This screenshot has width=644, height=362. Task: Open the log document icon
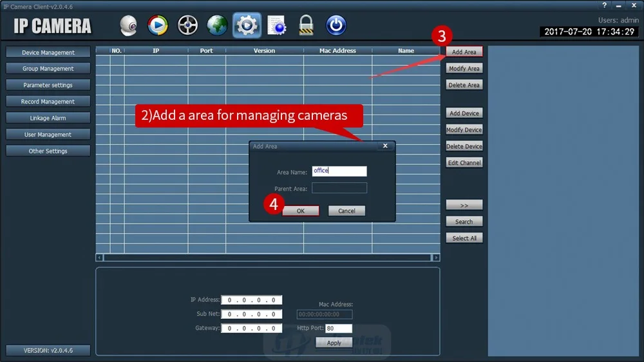(276, 25)
